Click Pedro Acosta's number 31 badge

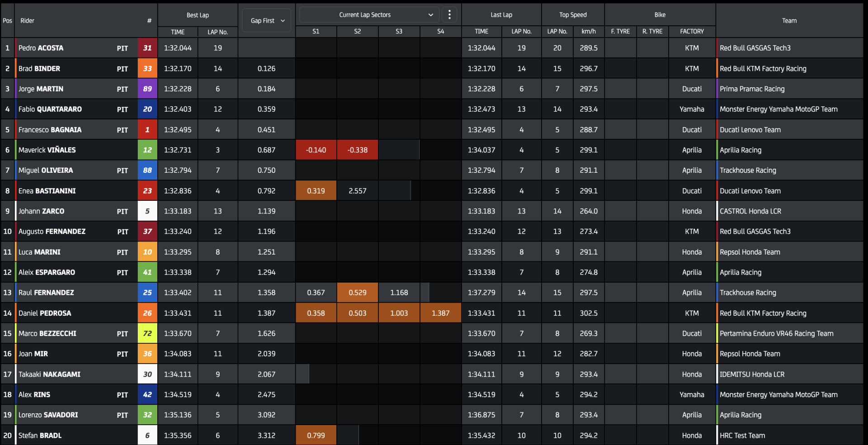(x=147, y=48)
